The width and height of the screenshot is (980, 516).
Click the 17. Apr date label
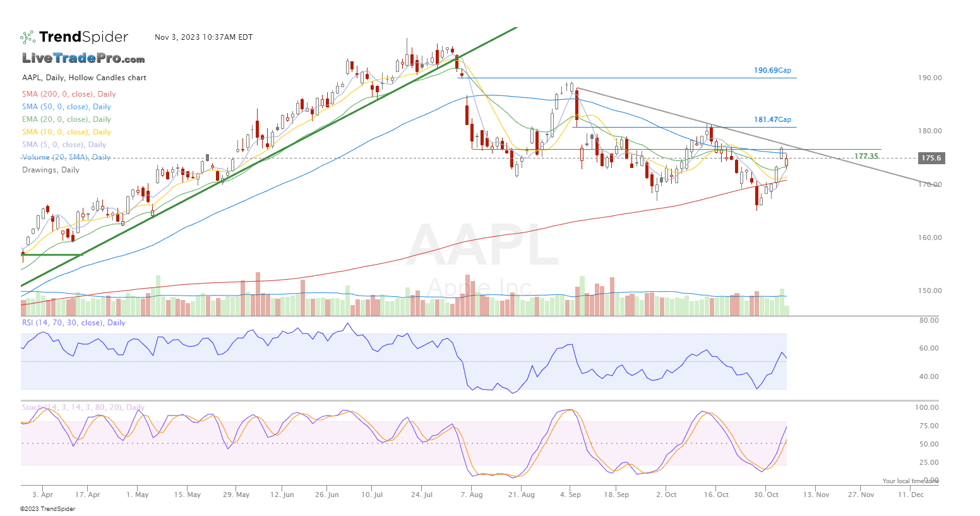88,495
